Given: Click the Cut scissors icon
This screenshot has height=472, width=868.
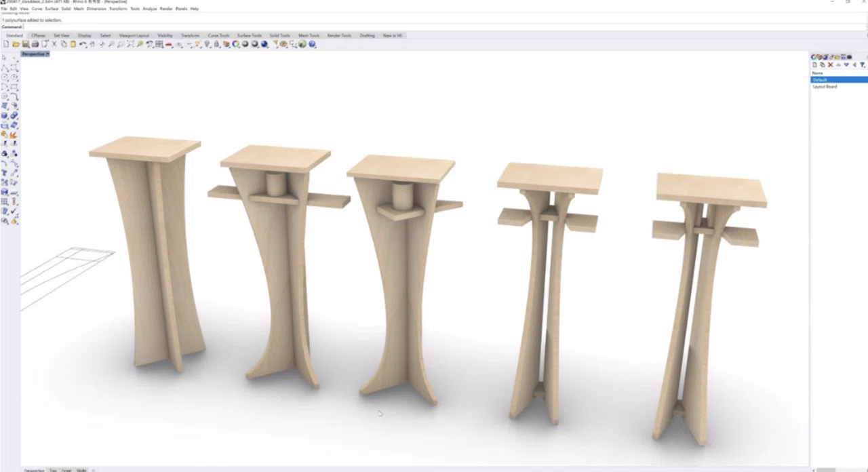Looking at the screenshot, I should click(54, 44).
